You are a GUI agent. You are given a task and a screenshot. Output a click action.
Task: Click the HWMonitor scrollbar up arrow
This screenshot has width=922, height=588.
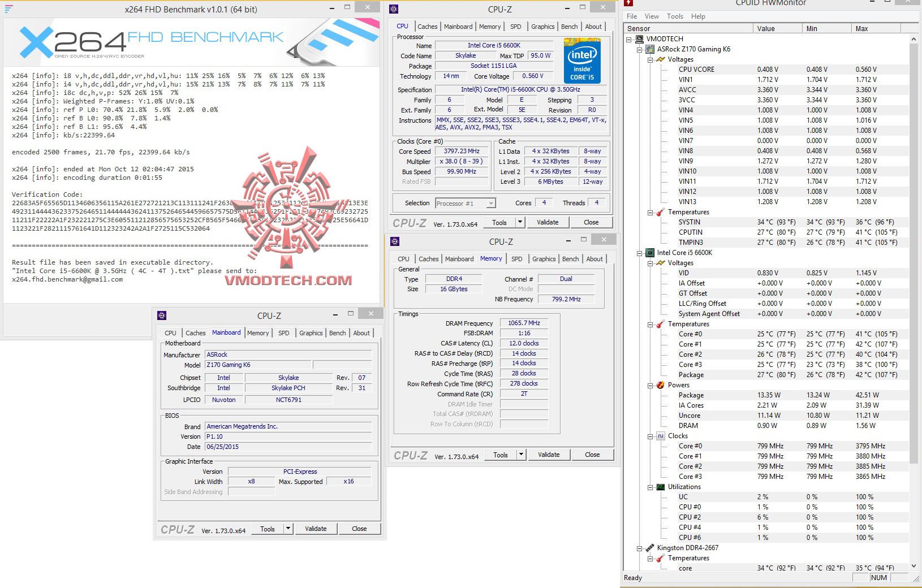pos(914,38)
